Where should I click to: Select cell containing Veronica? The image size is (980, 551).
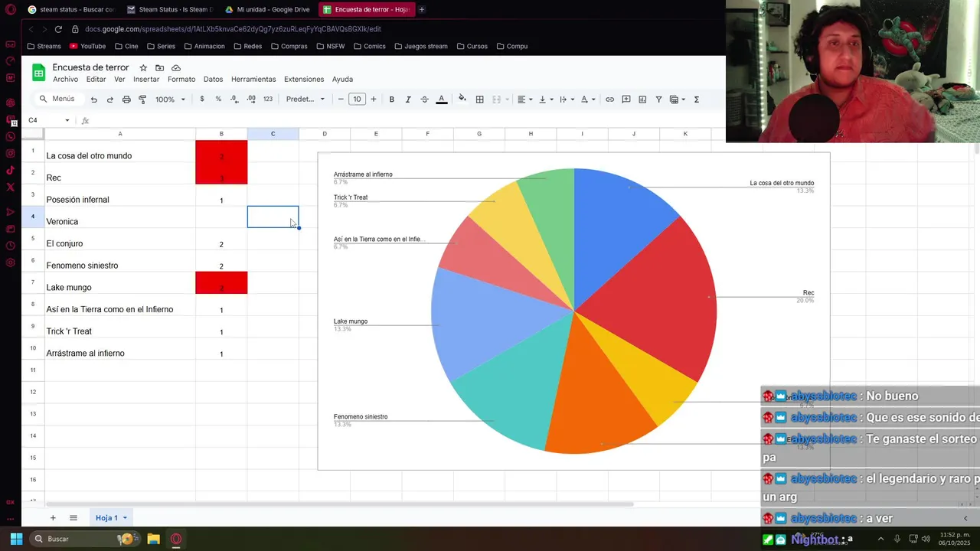click(120, 217)
